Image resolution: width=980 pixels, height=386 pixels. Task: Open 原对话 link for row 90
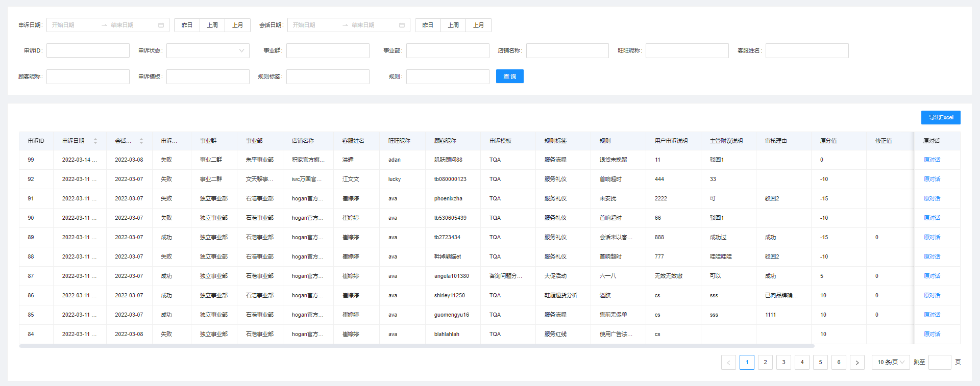tap(932, 218)
